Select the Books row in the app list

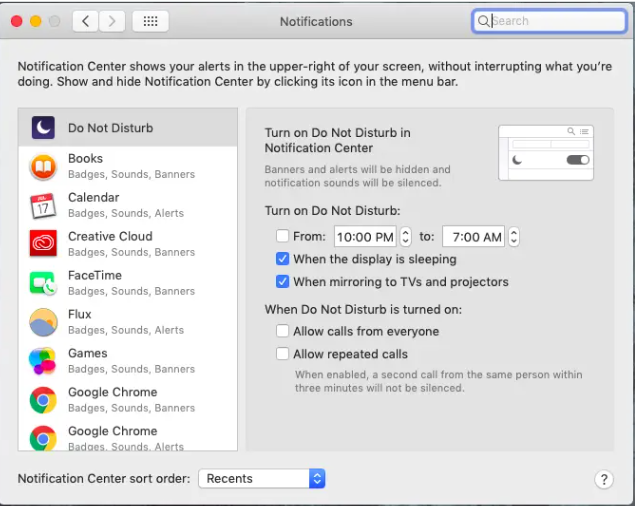click(x=128, y=166)
